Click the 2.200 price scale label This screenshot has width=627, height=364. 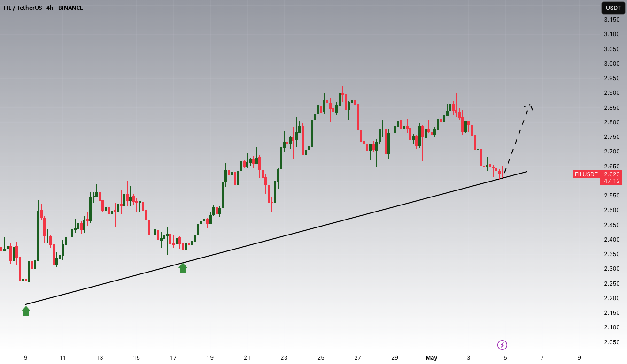click(x=611, y=298)
